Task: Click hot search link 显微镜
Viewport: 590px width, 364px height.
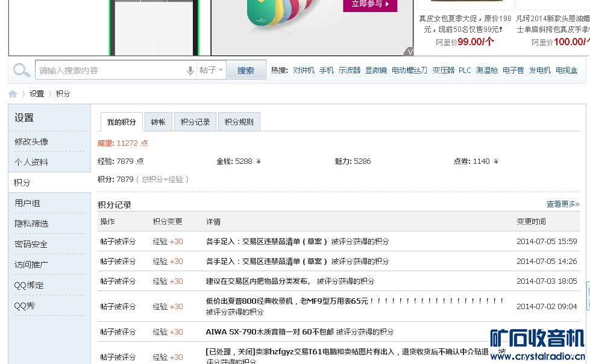Action: tap(376, 71)
